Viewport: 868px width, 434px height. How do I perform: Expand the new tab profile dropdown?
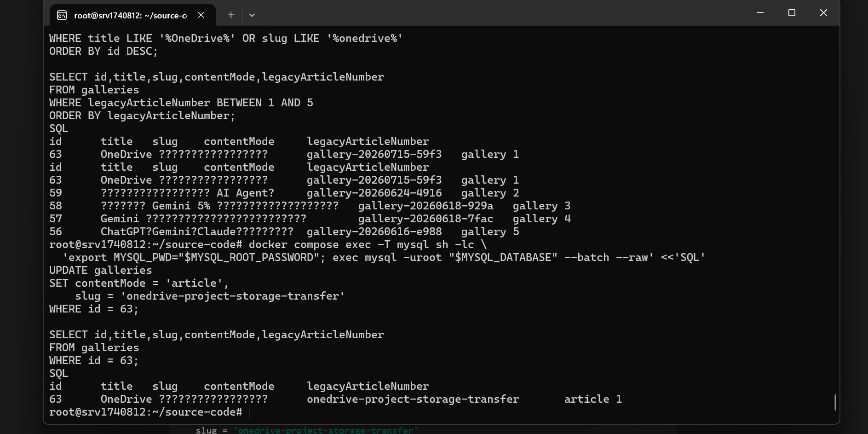[252, 15]
